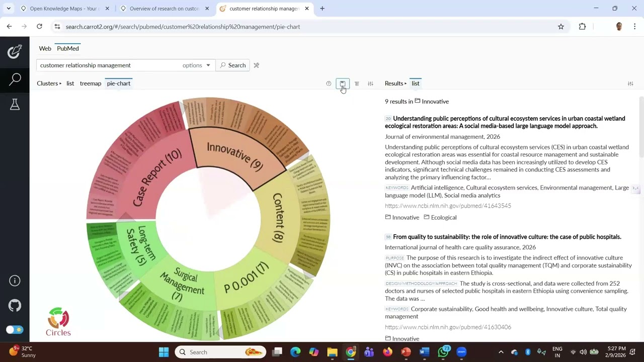Open the clusters help question mark icon
The width and height of the screenshot is (644, 362).
pos(329,83)
